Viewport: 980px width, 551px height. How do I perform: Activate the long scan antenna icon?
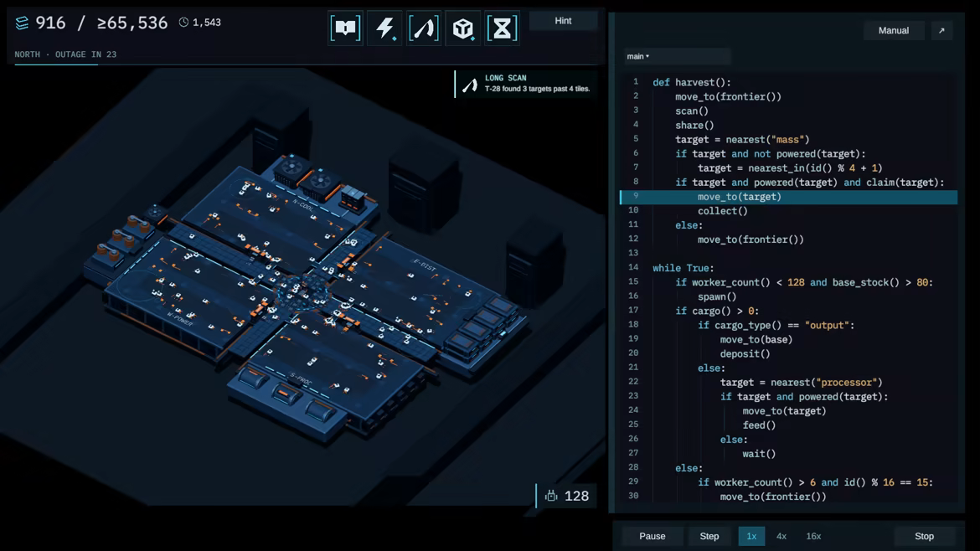[424, 28]
